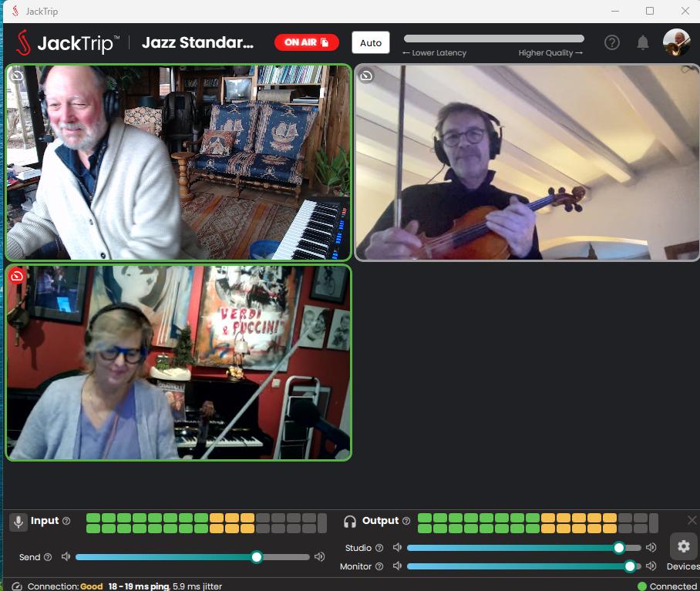Click the help question mark icon in header
Image resolution: width=700 pixels, height=591 pixels.
(x=611, y=43)
